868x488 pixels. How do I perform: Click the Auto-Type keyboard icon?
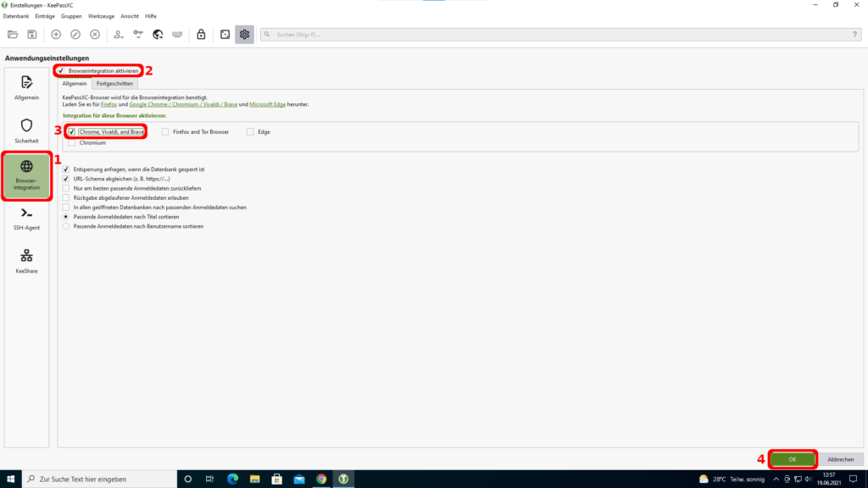177,34
